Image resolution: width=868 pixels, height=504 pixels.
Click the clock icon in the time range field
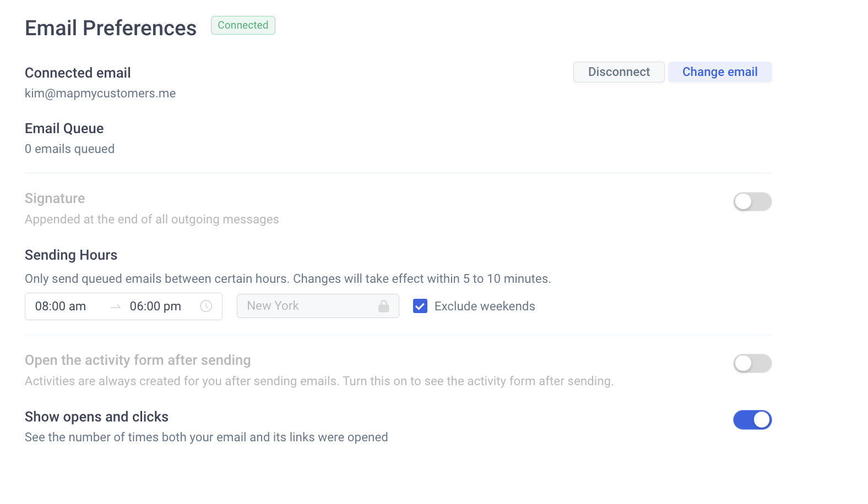coord(206,306)
